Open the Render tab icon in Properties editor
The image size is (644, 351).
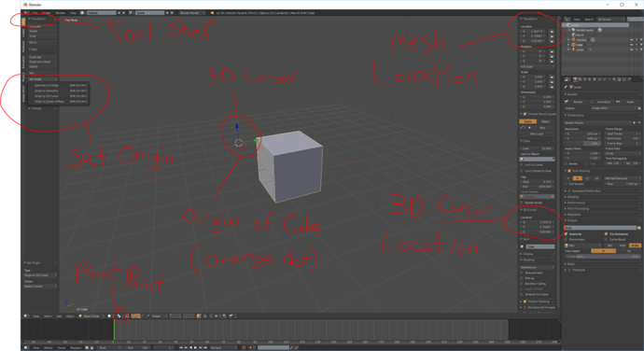point(576,79)
